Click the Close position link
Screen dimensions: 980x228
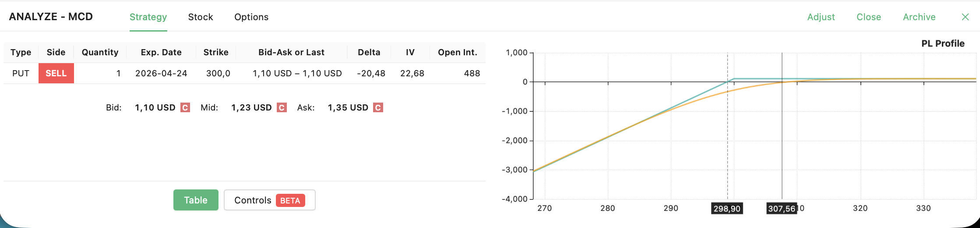click(869, 17)
